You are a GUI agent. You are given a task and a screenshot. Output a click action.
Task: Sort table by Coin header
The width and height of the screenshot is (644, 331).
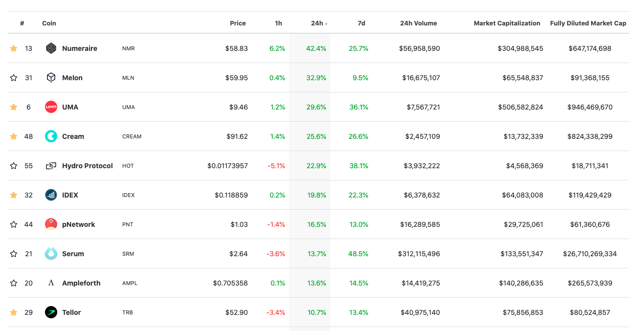49,23
